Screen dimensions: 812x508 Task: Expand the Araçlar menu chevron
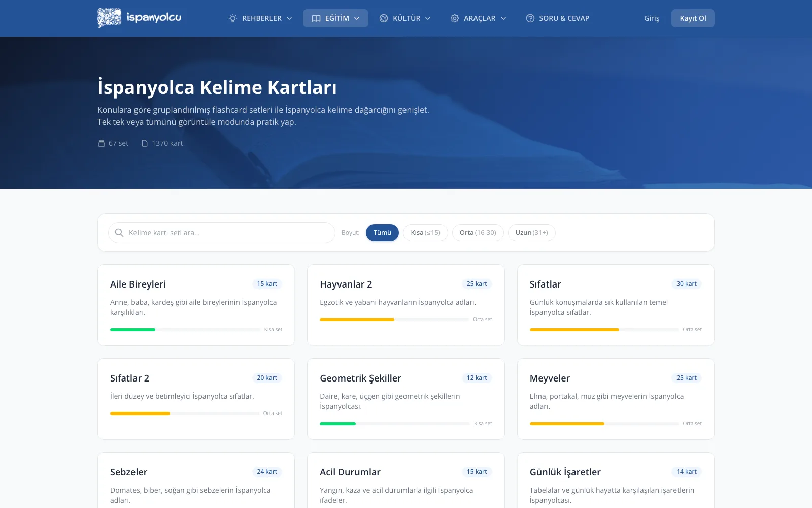[503, 18]
